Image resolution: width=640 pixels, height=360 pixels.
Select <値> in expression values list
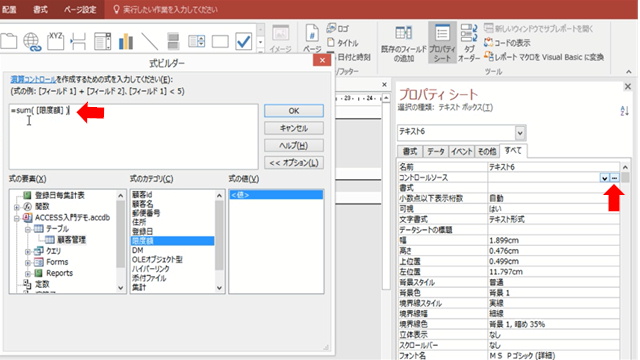tap(276, 195)
